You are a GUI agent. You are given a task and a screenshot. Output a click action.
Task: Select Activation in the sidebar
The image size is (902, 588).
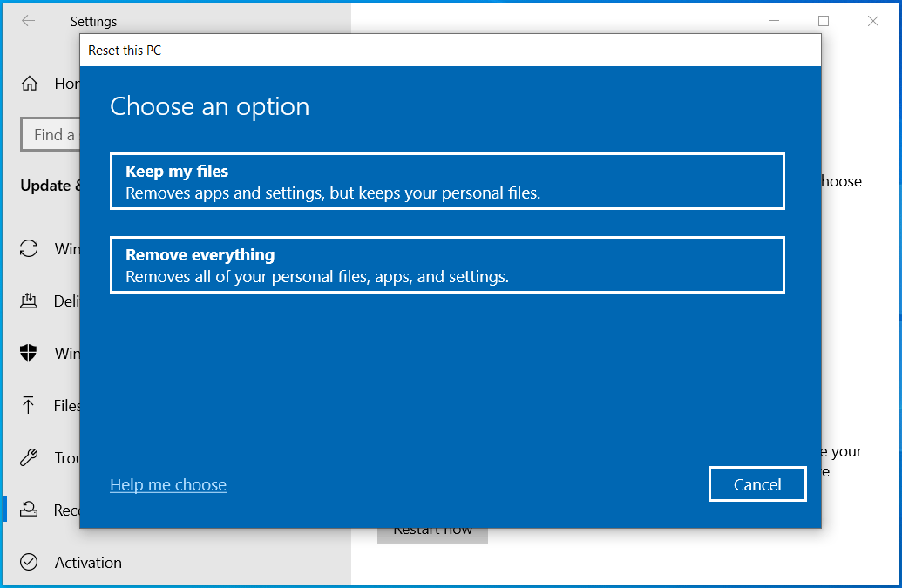(x=87, y=562)
